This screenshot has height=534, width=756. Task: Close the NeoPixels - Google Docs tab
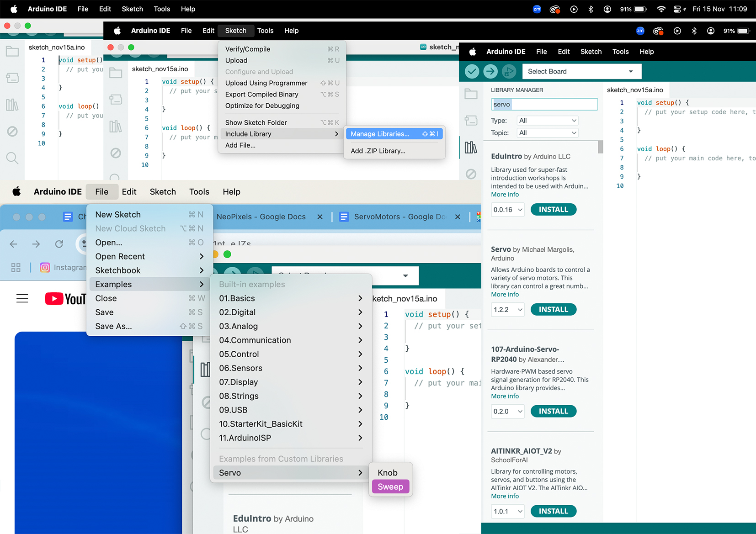coord(320,217)
